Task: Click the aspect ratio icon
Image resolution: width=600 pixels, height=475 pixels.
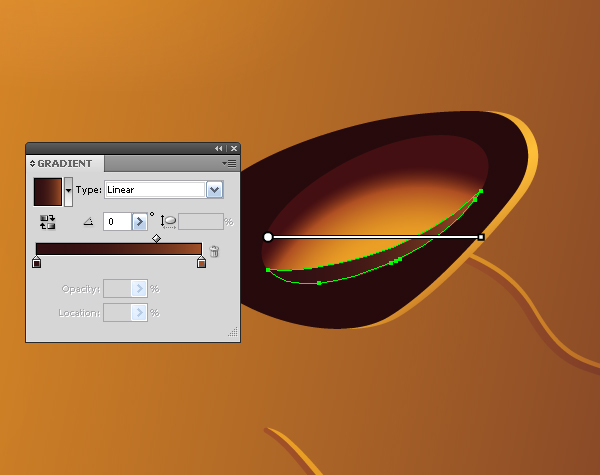Action: pos(168,221)
